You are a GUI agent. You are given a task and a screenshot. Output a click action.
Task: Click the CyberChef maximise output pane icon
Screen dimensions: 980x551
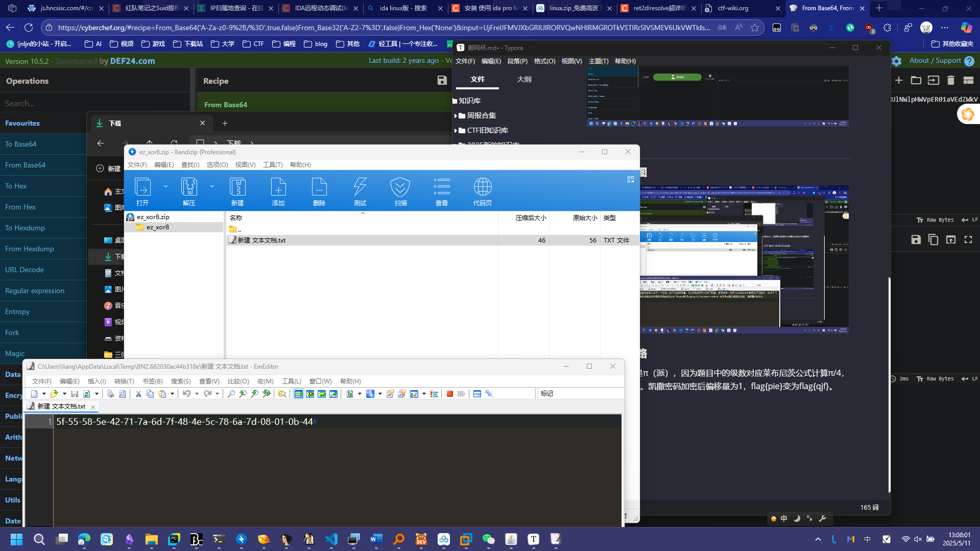pos(968,239)
